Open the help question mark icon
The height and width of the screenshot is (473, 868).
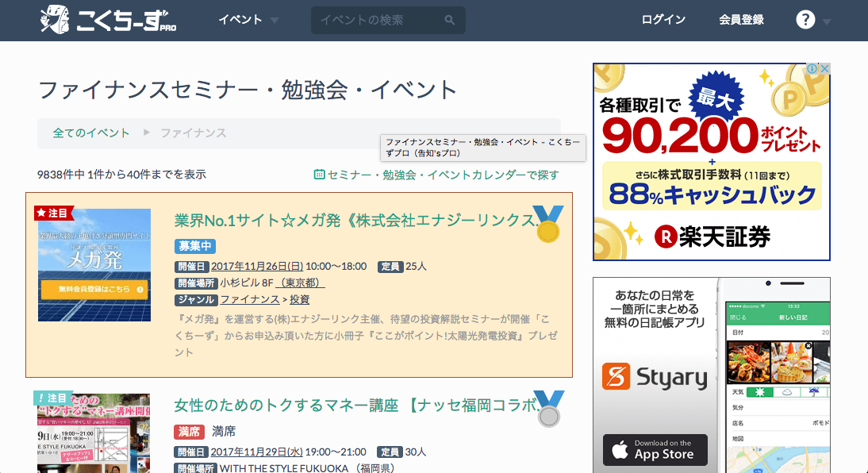[805, 20]
